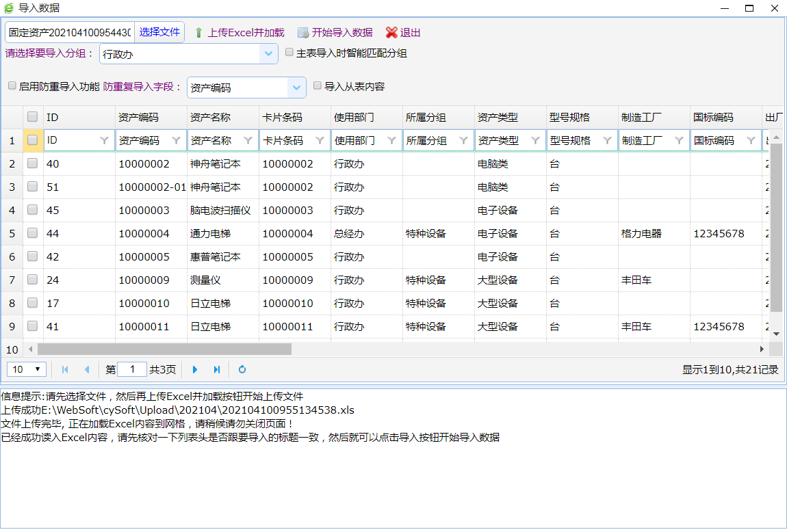Go to the next page arrow

click(195, 369)
